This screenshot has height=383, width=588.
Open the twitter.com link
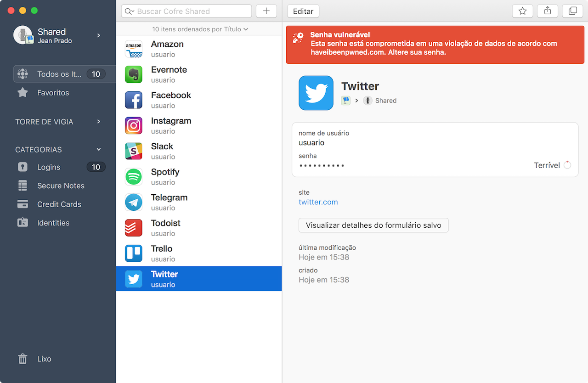tap(318, 202)
